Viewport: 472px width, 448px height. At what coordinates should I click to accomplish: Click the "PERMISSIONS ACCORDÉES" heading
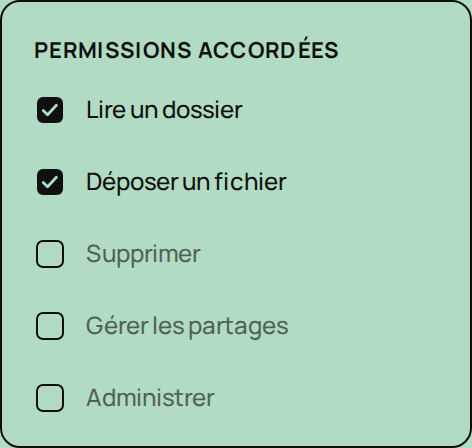tap(186, 49)
